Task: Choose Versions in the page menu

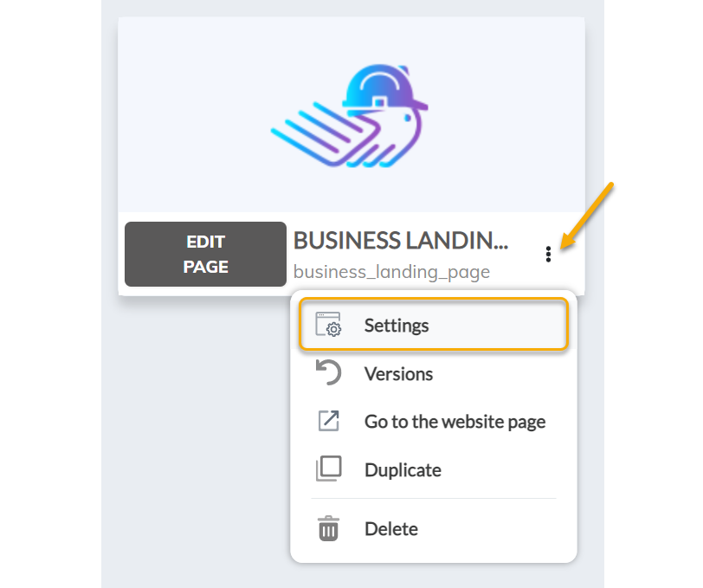Action: pyautogui.click(x=434, y=373)
